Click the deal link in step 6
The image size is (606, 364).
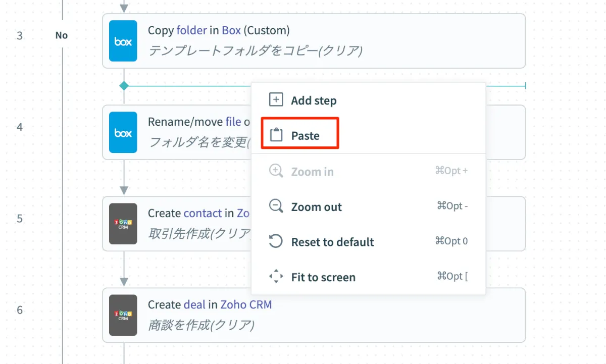[194, 304]
